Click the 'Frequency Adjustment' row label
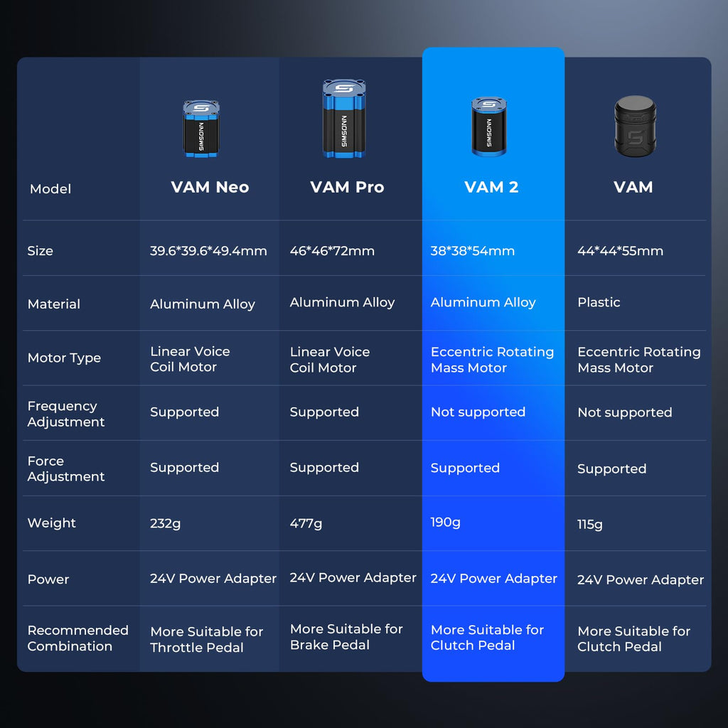The width and height of the screenshot is (728, 728). 66,414
